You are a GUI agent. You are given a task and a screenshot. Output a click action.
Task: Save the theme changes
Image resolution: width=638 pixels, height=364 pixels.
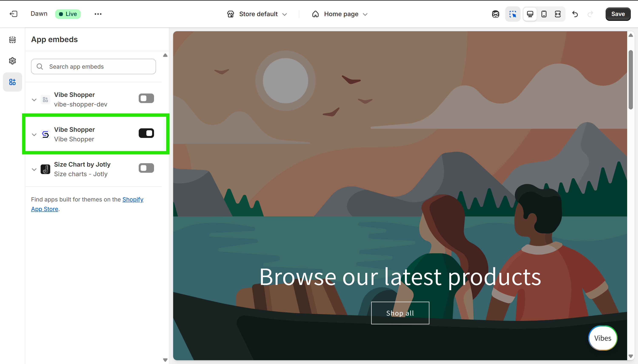click(x=618, y=14)
